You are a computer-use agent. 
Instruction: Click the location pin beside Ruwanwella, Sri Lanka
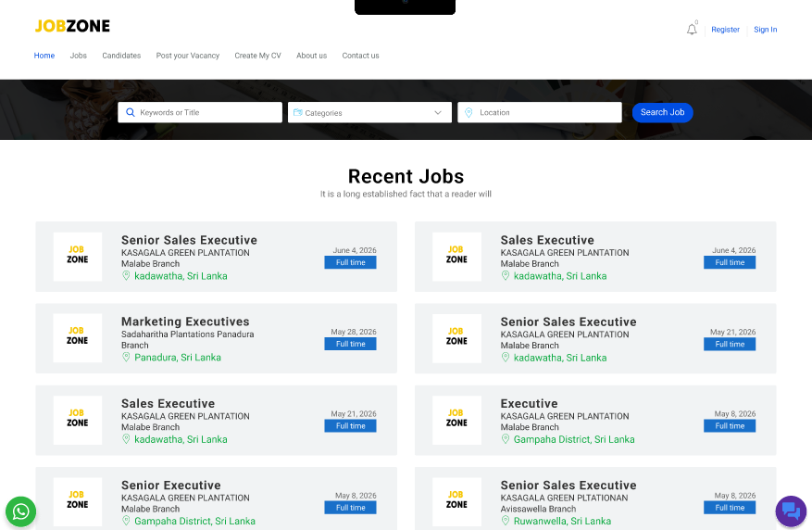click(x=506, y=521)
